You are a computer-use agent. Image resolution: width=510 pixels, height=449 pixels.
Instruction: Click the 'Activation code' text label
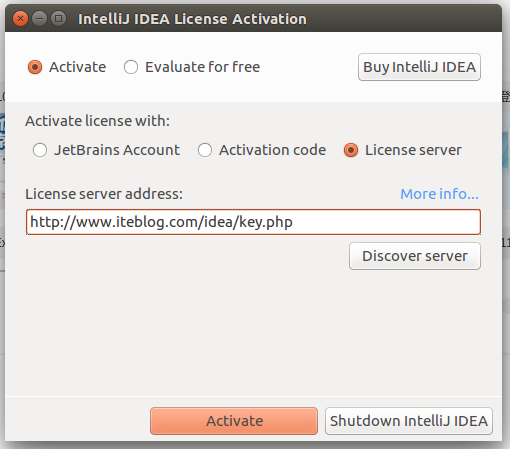coord(273,150)
